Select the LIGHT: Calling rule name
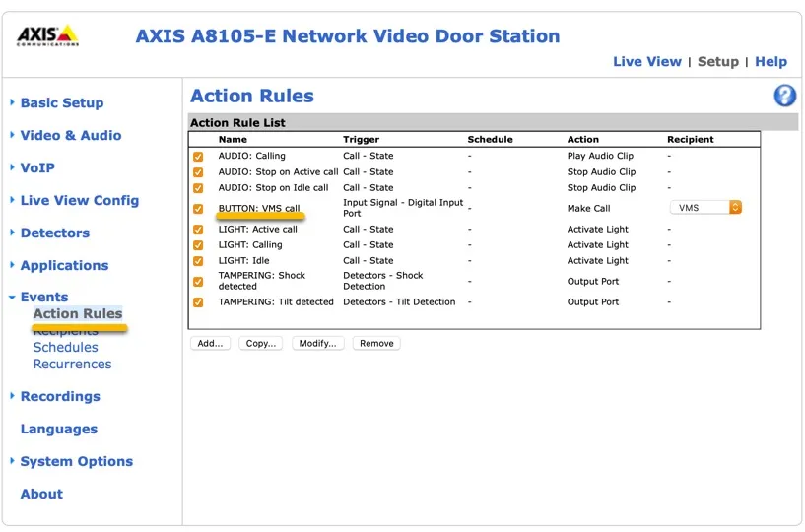The height and width of the screenshot is (532, 805). tap(250, 245)
